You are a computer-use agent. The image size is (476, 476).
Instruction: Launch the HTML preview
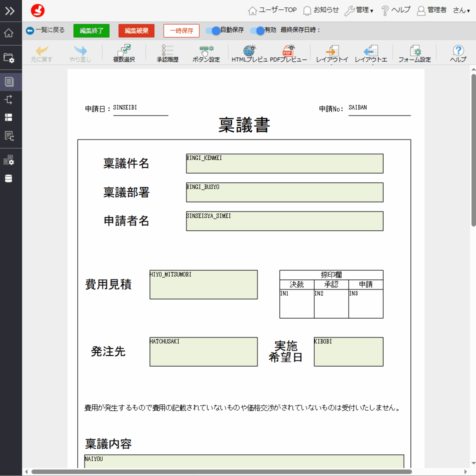pos(249,53)
